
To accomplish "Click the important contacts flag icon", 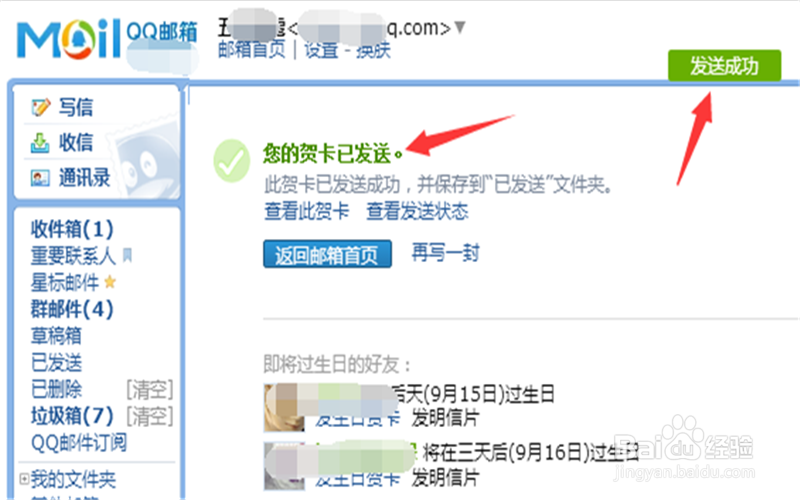I will pos(128,255).
